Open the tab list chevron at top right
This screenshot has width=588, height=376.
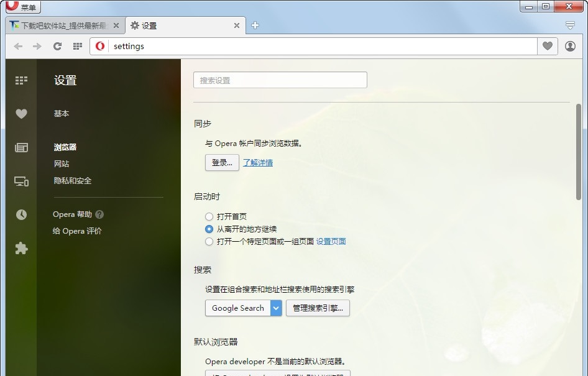click(x=570, y=25)
